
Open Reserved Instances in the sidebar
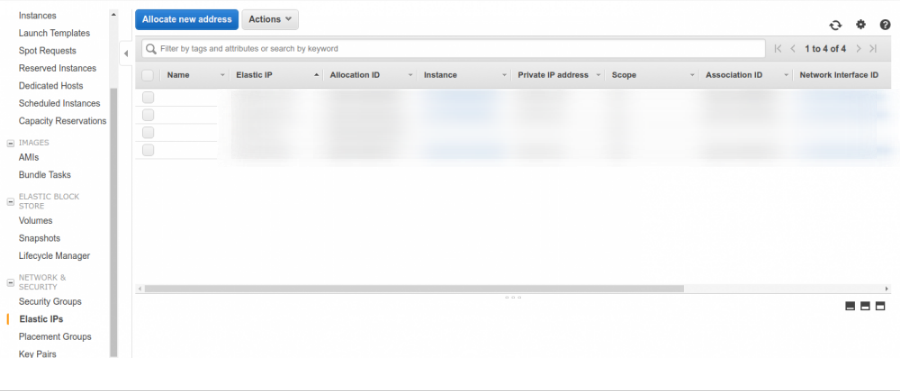coord(57,68)
